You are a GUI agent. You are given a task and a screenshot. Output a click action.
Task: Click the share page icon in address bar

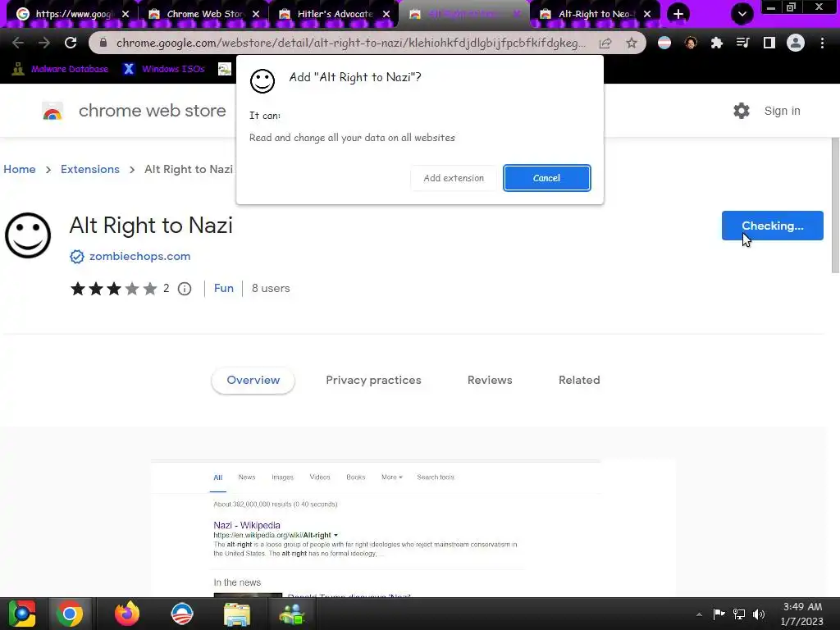click(605, 43)
